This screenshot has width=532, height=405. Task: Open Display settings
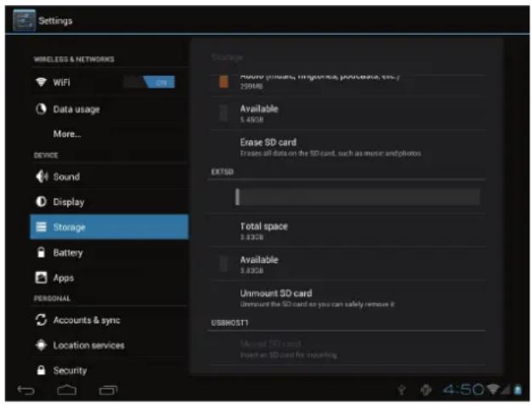(x=109, y=202)
